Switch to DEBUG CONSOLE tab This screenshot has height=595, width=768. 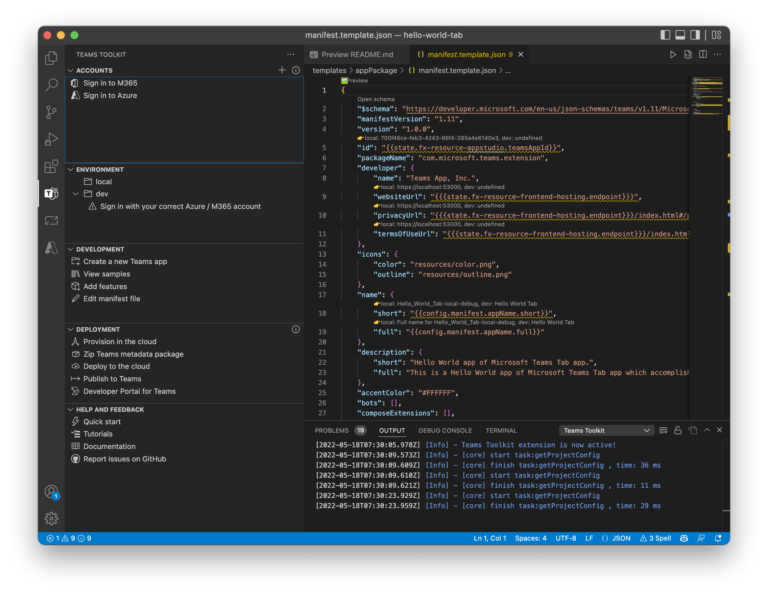pyautogui.click(x=445, y=430)
